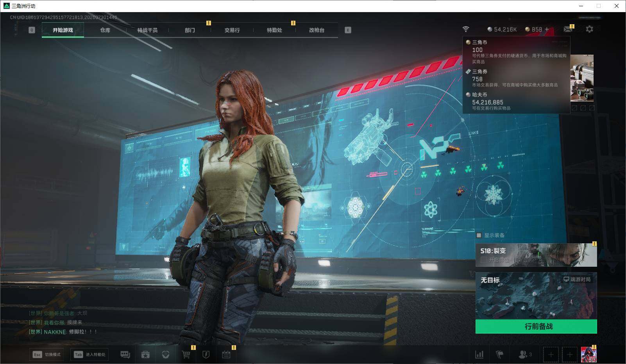Add currency with the plus button
Viewport: 626px width, 364px height.
tap(547, 29)
